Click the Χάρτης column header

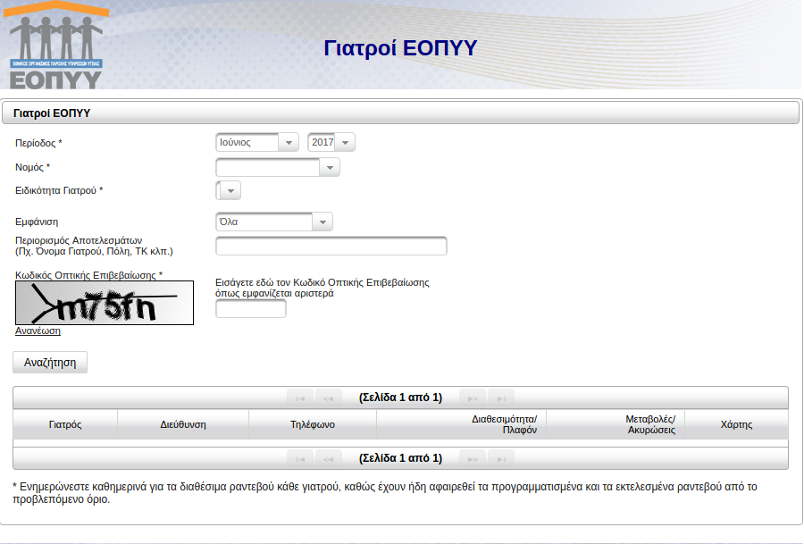pyautogui.click(x=736, y=425)
